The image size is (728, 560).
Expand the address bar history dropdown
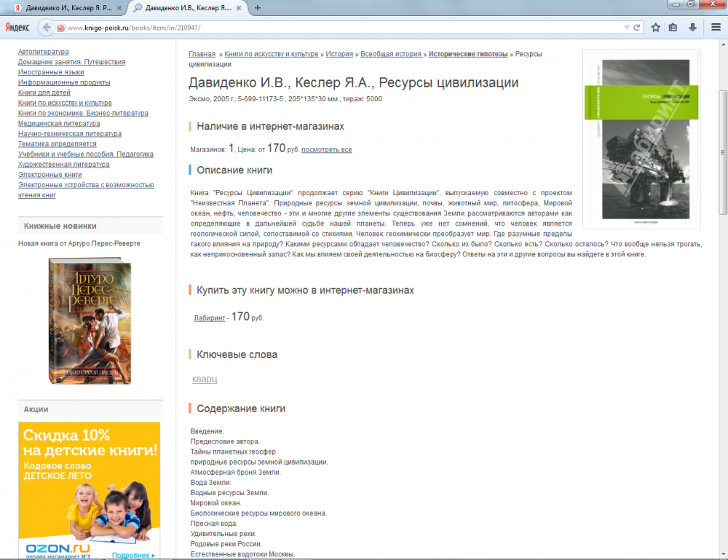[627, 28]
